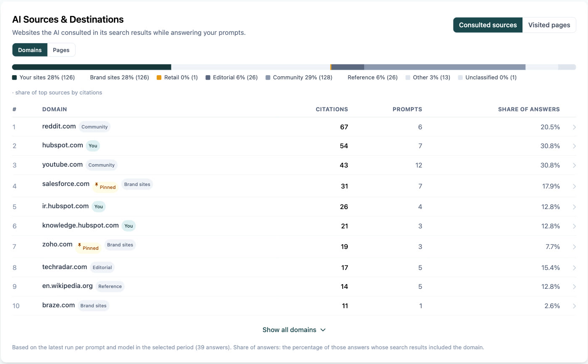
Task: Click the 12 prompts value for youtube.com
Action: pos(419,165)
